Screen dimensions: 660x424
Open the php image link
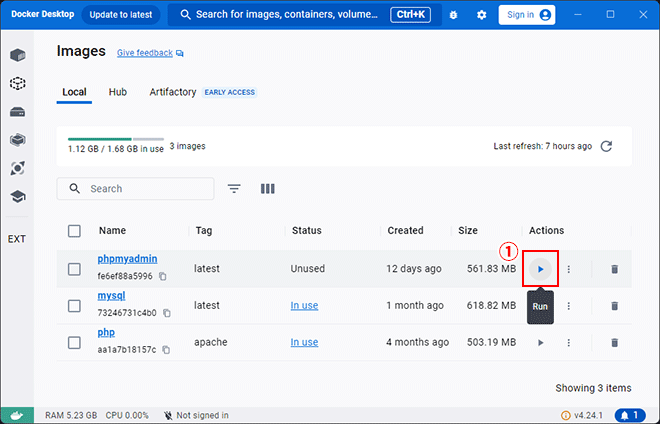tap(106, 333)
